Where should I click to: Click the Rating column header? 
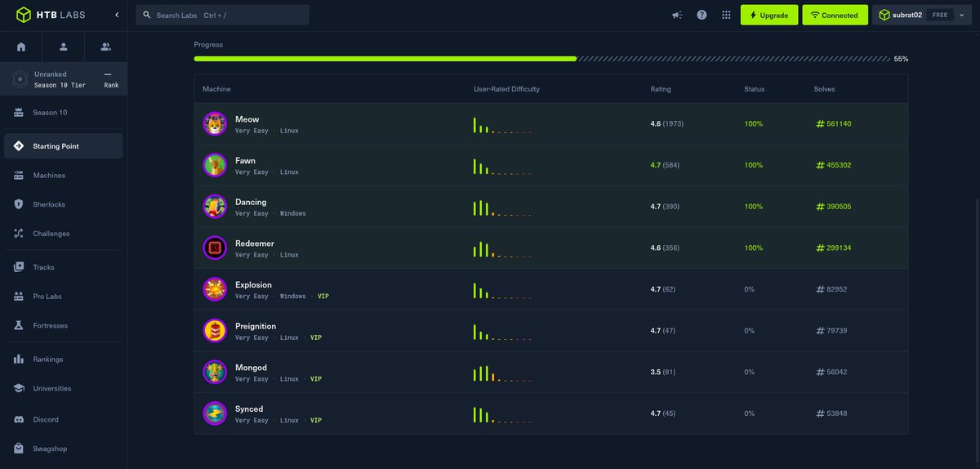point(661,89)
